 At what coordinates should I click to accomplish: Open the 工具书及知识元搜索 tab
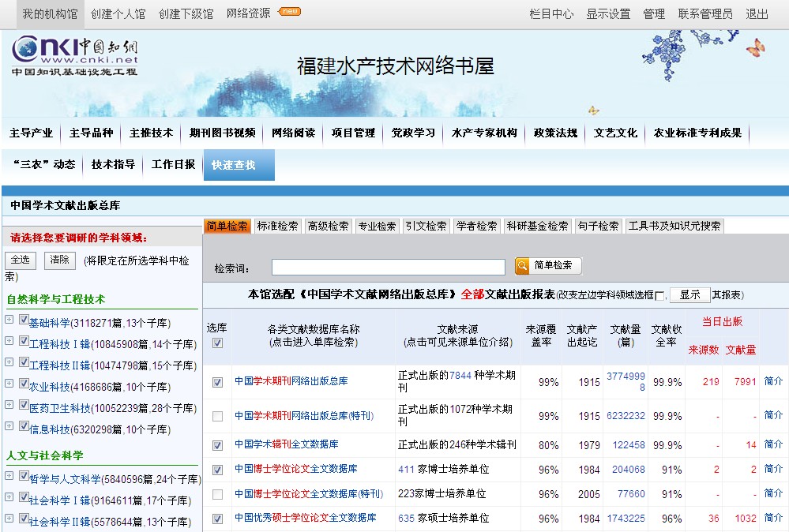coord(674,227)
